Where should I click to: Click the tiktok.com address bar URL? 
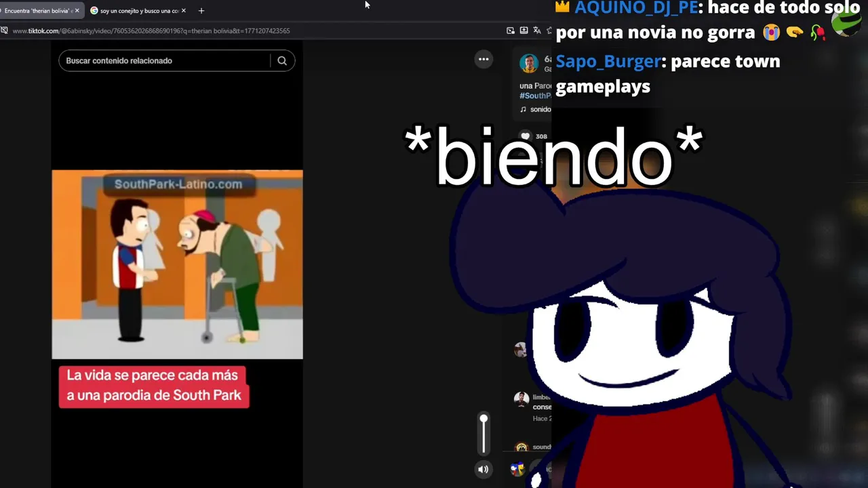[x=151, y=30]
